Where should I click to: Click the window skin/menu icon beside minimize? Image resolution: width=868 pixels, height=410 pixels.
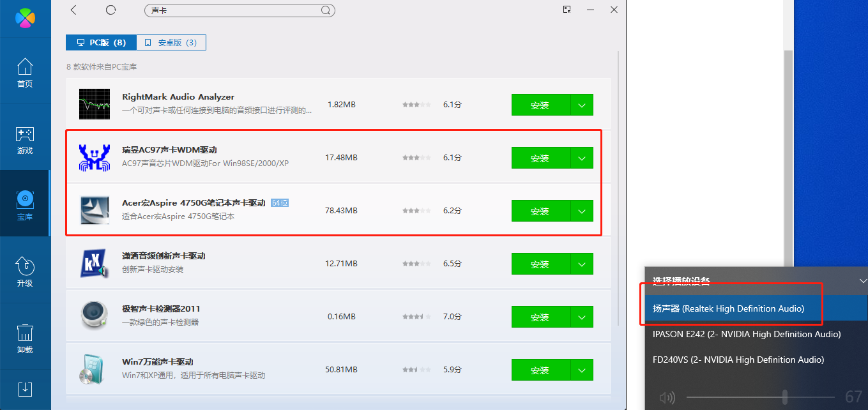[567, 10]
